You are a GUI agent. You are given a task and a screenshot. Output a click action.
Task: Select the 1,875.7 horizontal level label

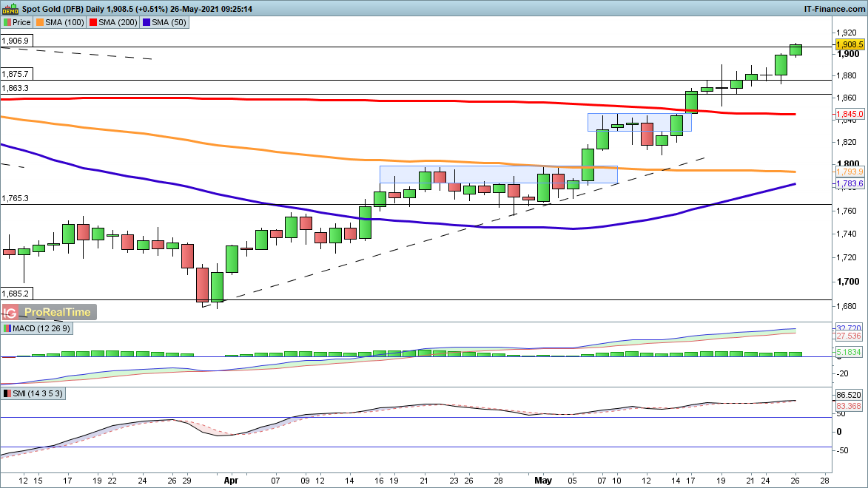pyautogui.click(x=16, y=74)
